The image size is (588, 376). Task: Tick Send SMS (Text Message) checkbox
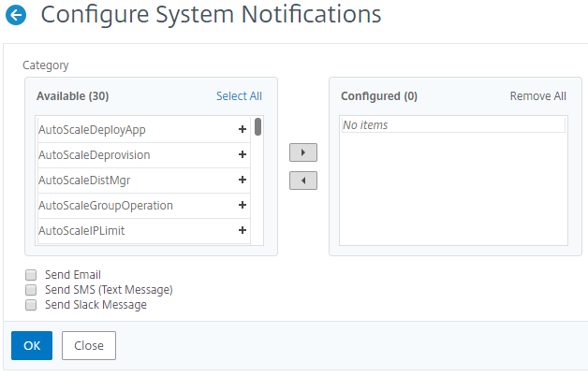pyautogui.click(x=31, y=290)
